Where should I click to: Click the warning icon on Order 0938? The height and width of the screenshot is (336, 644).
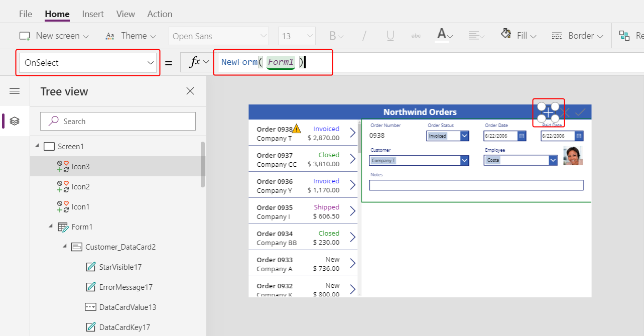[x=297, y=129]
